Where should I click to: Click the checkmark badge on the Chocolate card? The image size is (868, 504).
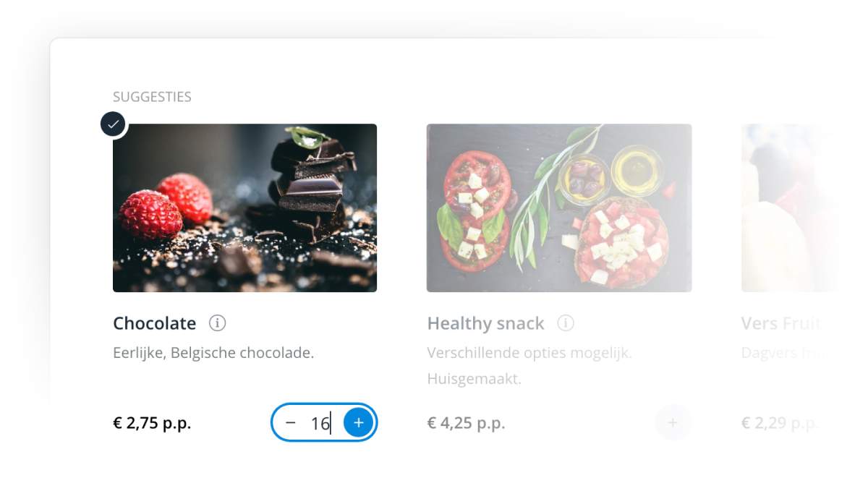pyautogui.click(x=114, y=124)
